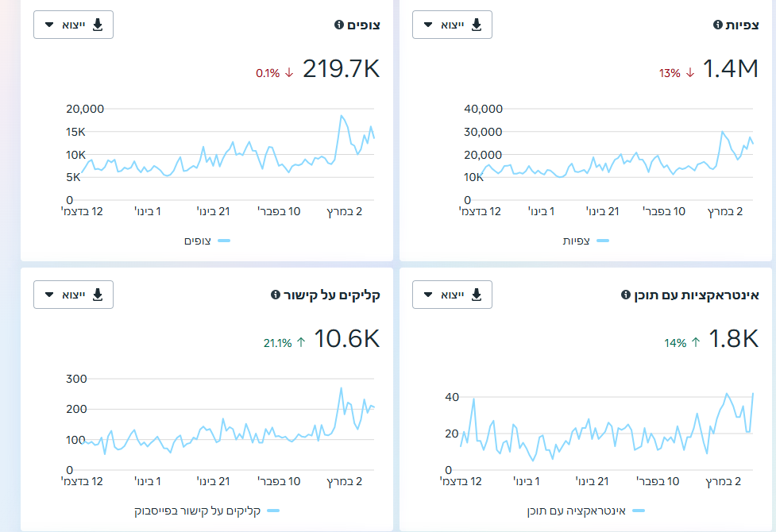Expand export dropdown arrow in צפיות card
This screenshot has width=776, height=532.
[428, 25]
